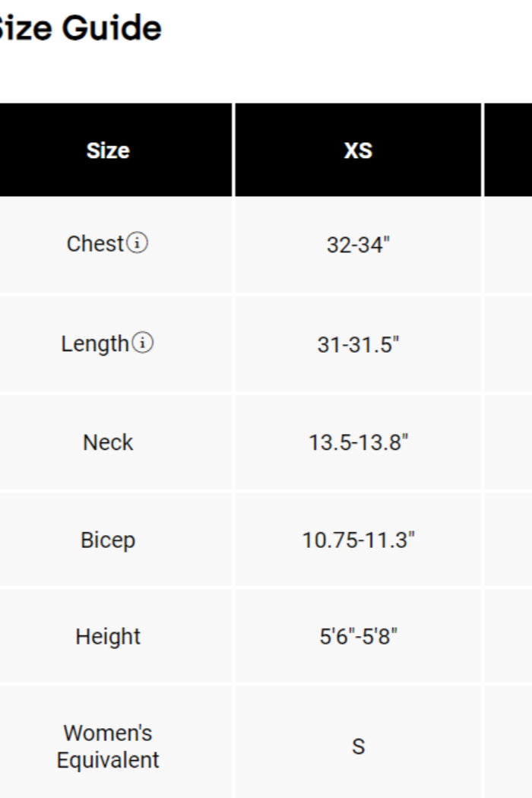Click the Chest row label
The width and height of the screenshot is (532, 798).
point(95,244)
